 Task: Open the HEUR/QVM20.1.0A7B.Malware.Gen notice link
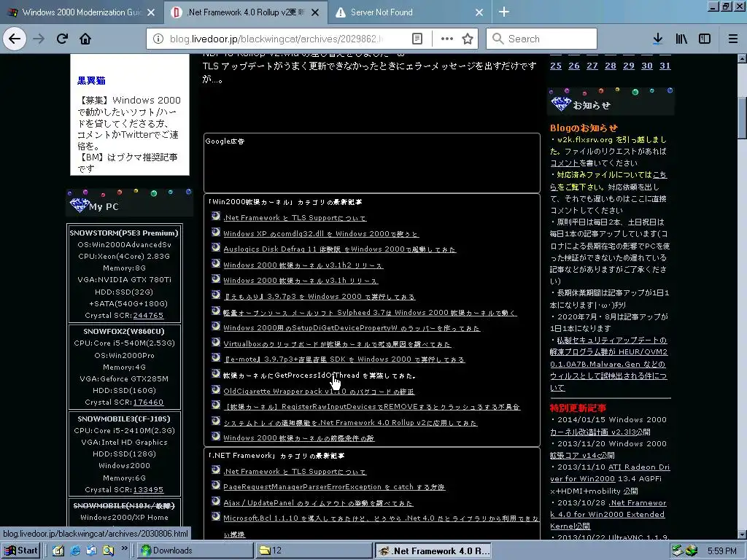pos(609,364)
